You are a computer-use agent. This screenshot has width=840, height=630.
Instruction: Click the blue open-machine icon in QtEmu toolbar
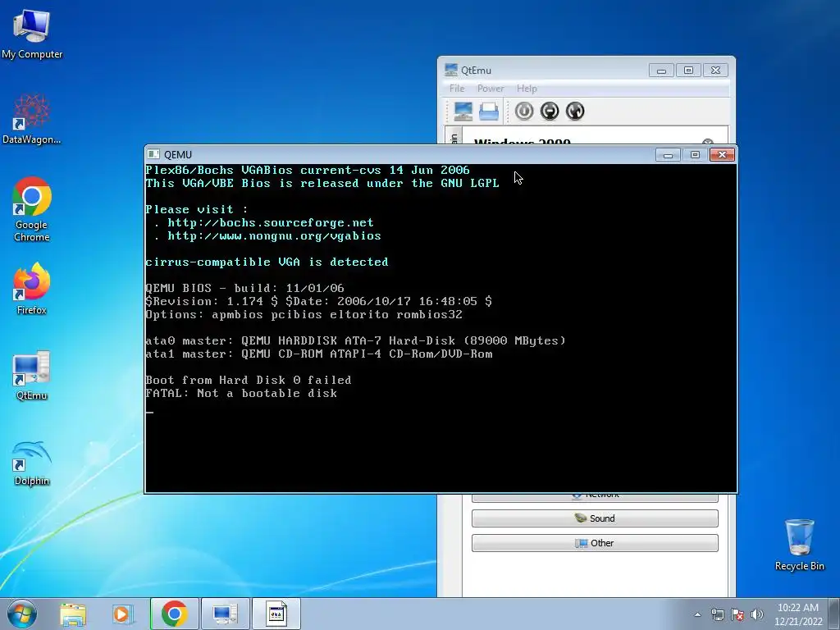click(489, 111)
